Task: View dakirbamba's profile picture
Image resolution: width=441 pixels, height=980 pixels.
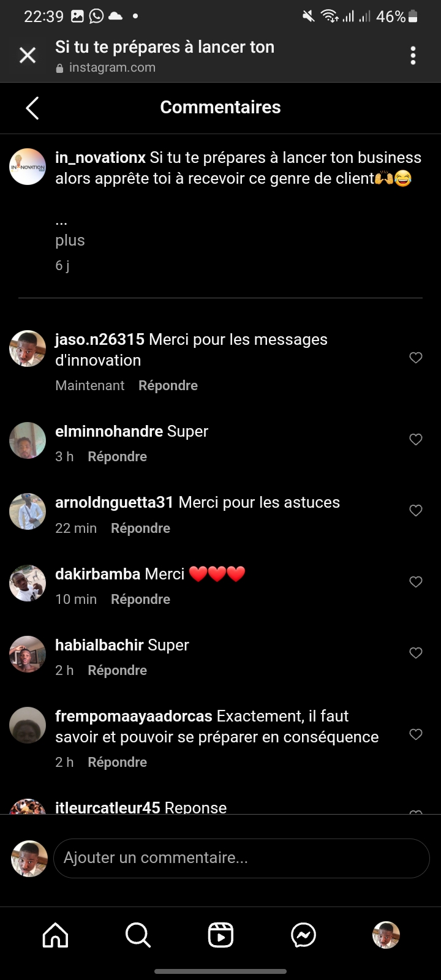Action: point(28,583)
